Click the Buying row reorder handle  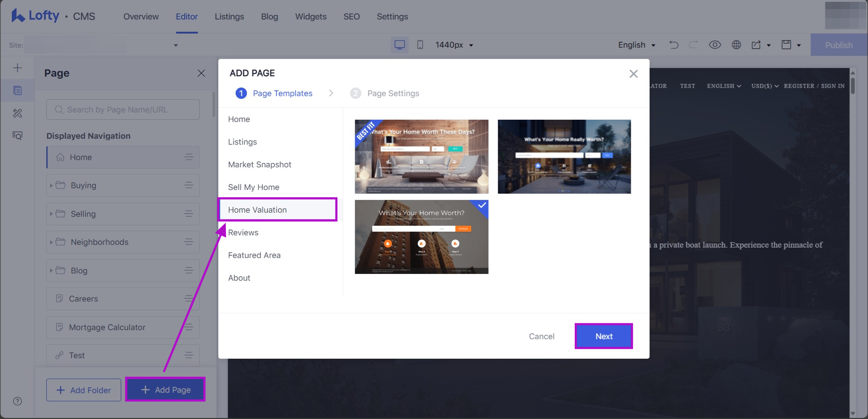click(189, 185)
